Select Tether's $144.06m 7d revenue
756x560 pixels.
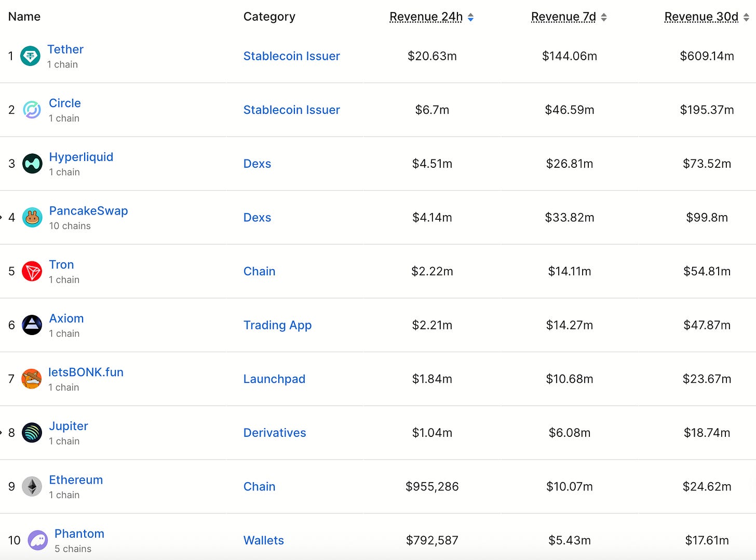pos(570,56)
